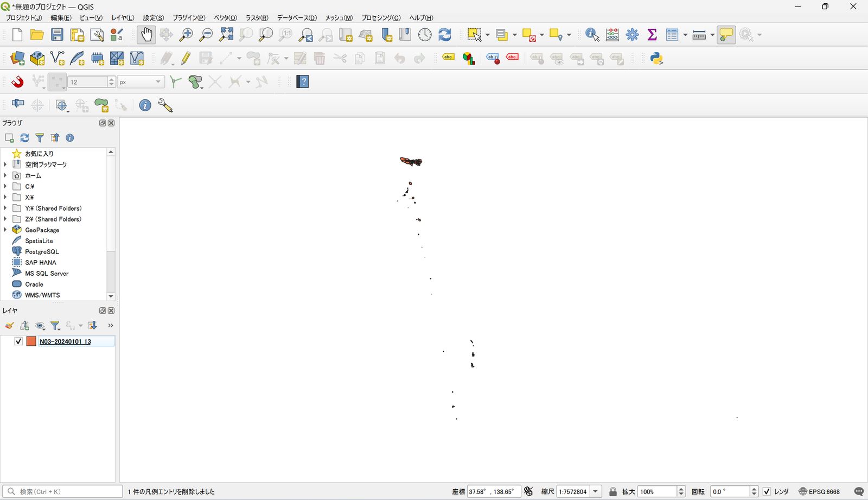Open the Python console icon
Image resolution: width=868 pixels, height=500 pixels.
coord(656,59)
